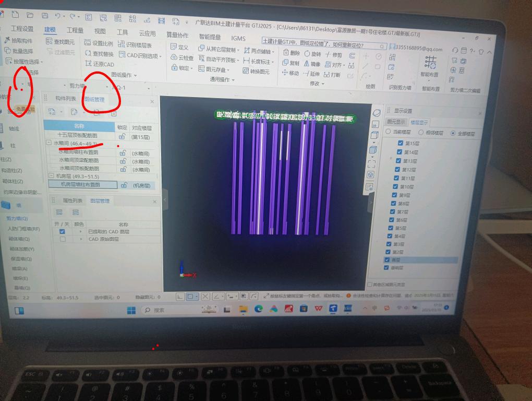Click the 旋转 rotate tool
This screenshot has height=401, width=532.
(312, 54)
